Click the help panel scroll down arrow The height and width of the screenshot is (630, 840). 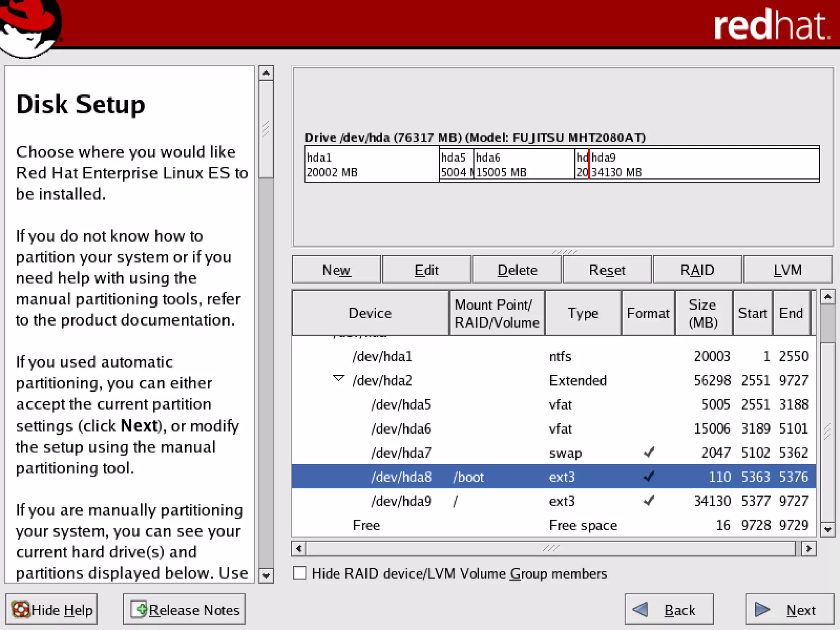point(266,575)
